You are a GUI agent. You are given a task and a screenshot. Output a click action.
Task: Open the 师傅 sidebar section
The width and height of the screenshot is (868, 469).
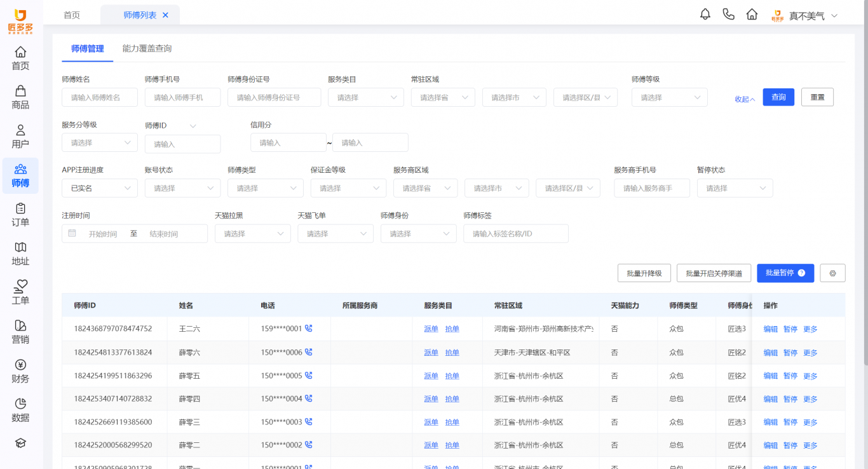20,175
